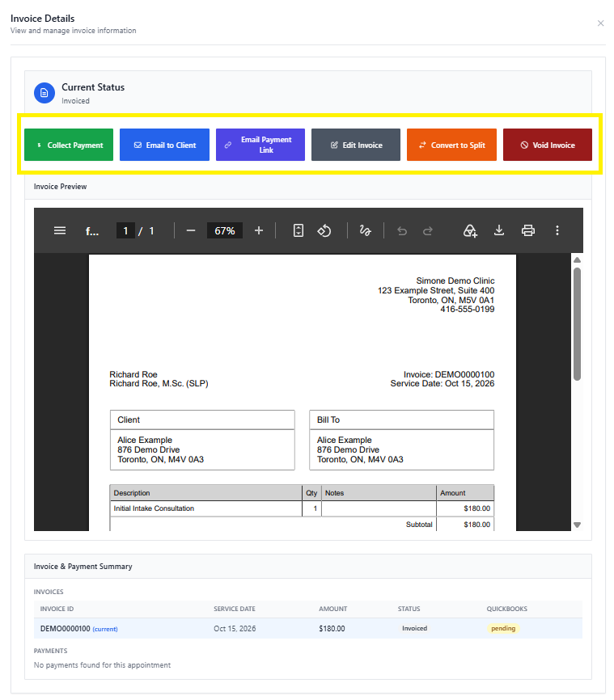
Task: Open Edit Invoice
Action: [356, 145]
